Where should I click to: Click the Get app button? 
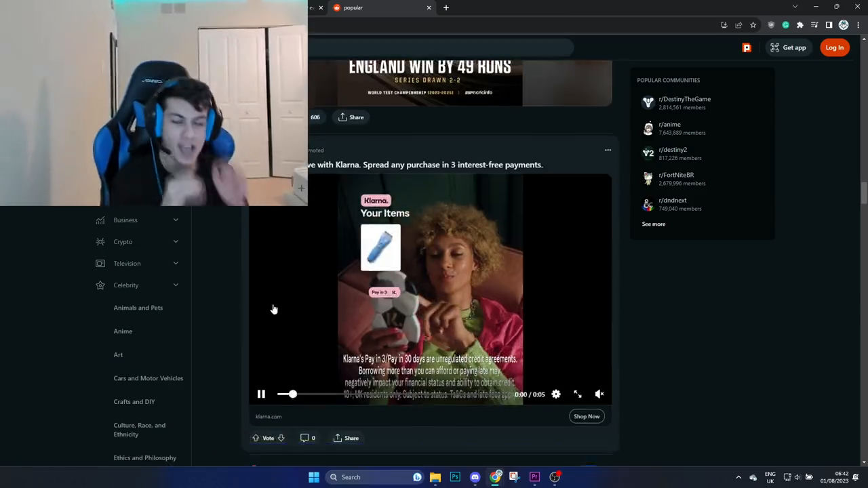tap(788, 47)
